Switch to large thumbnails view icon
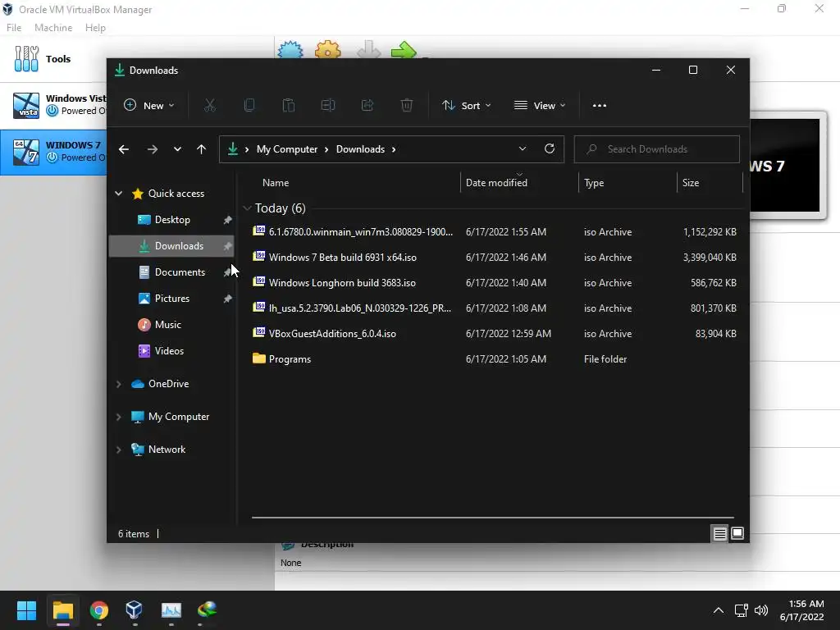Viewport: 840px width, 630px height. tap(737, 533)
